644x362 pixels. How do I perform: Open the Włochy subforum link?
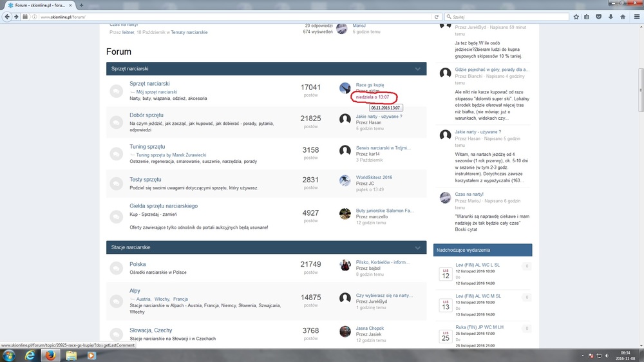click(x=162, y=299)
